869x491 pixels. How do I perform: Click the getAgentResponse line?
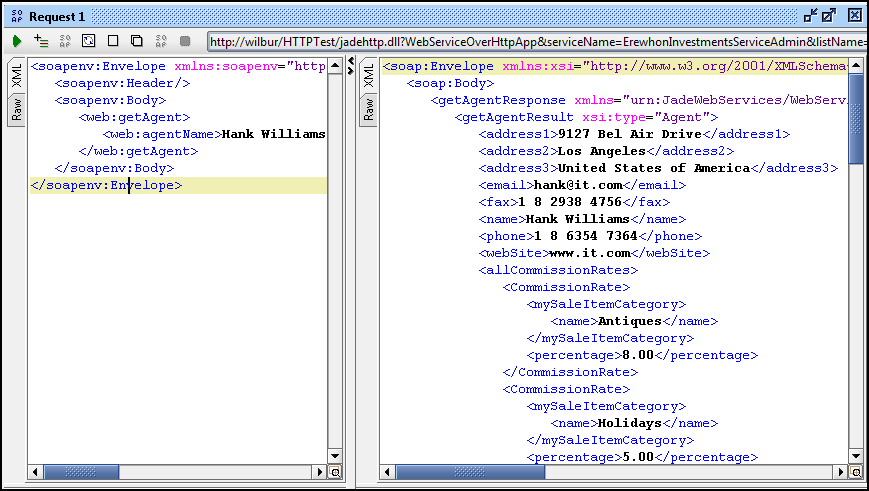click(639, 100)
